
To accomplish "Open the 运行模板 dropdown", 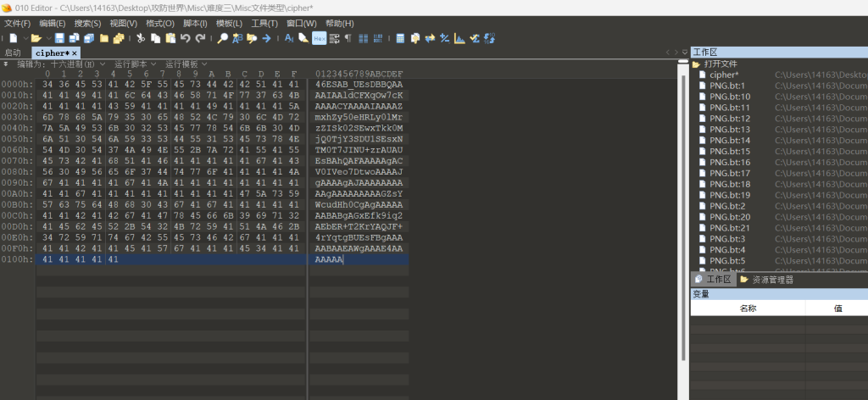I will click(185, 64).
